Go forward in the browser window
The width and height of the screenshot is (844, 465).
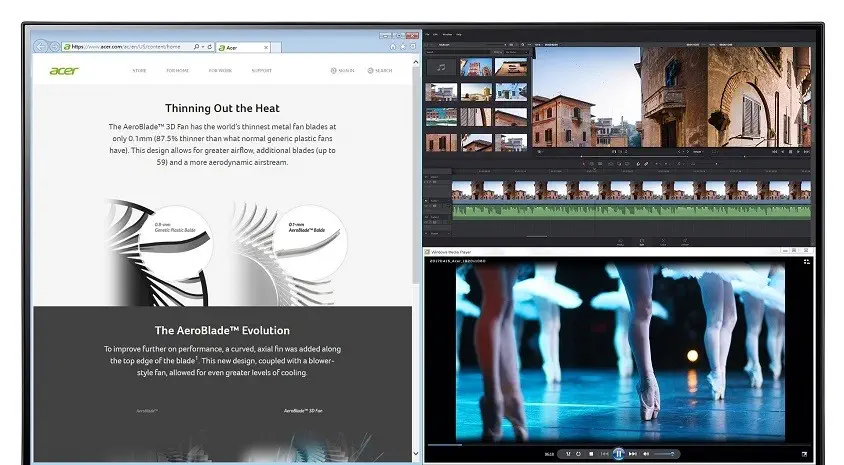pos(54,47)
